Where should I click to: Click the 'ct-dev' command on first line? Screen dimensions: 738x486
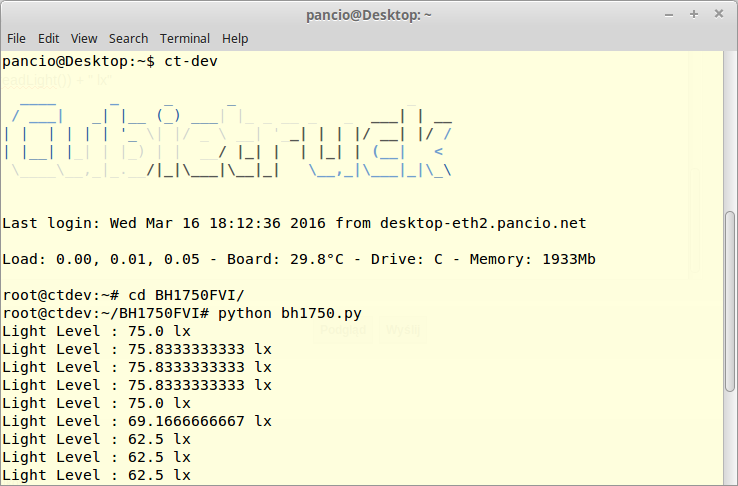coord(190,62)
